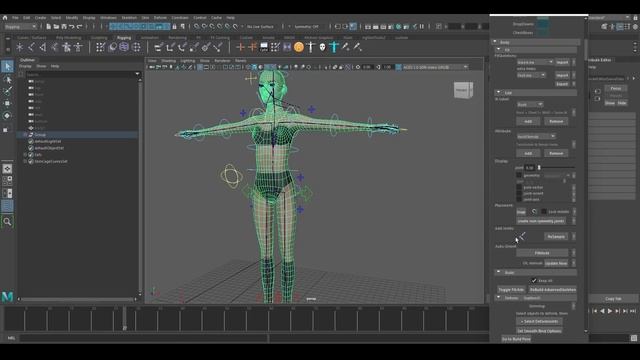This screenshot has width=640, height=360.
Task: Click the locator shelf icon
Action: click(20, 47)
